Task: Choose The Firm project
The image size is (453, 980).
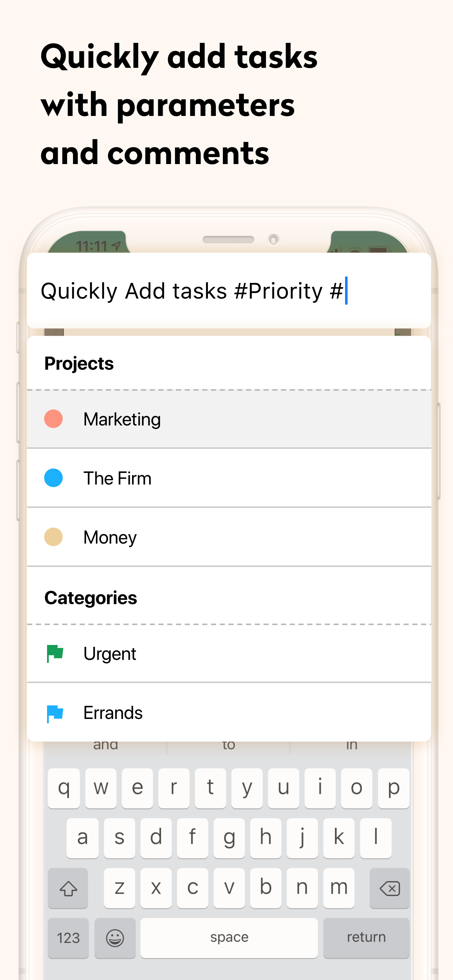Action: tap(229, 478)
